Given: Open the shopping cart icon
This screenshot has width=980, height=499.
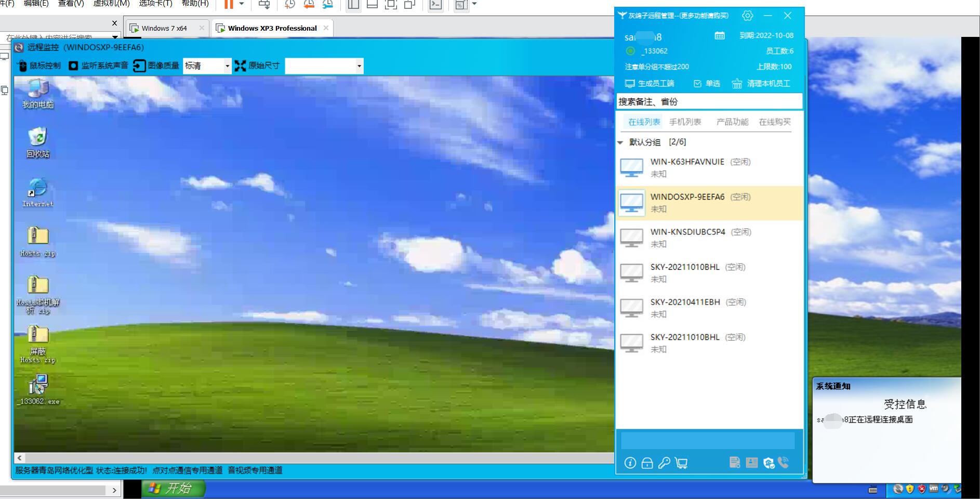Looking at the screenshot, I should [681, 463].
